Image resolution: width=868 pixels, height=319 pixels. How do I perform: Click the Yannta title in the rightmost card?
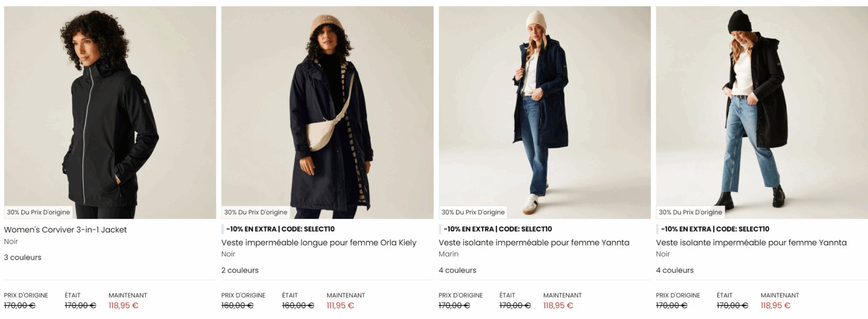coord(751,243)
